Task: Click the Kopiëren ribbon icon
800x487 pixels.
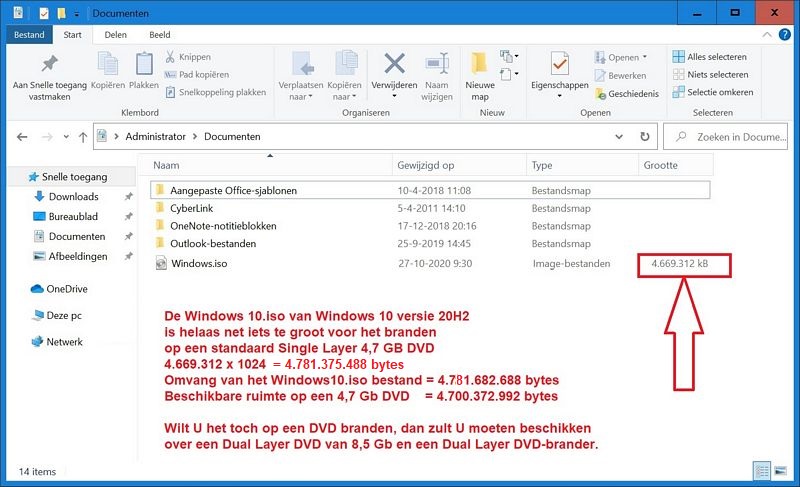Action: (108, 71)
